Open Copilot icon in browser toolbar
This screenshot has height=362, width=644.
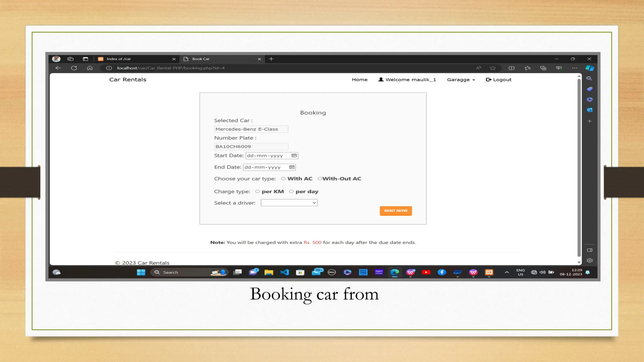tap(590, 68)
